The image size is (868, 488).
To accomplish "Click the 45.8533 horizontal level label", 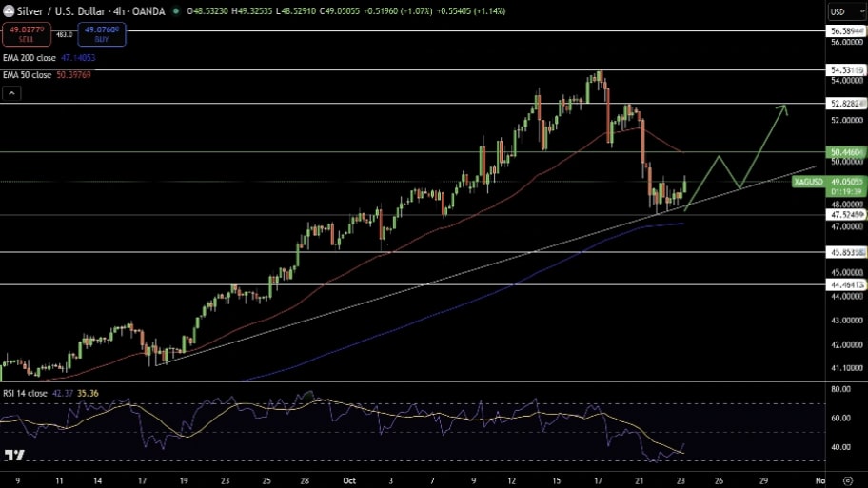I will click(x=846, y=252).
